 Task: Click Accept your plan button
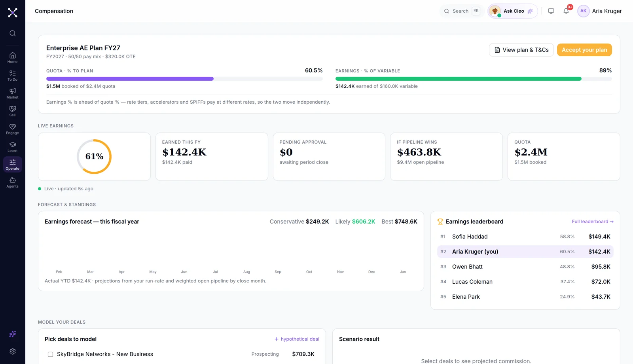[x=584, y=50]
